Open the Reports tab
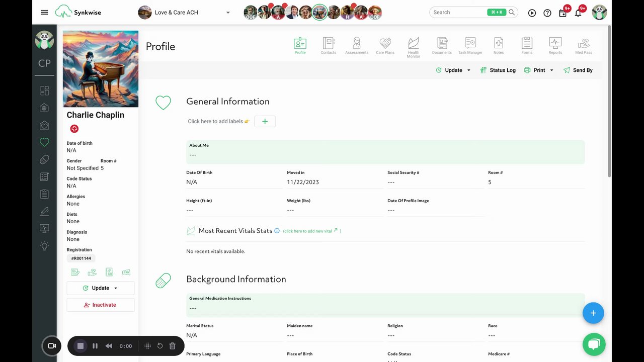Viewport: 644px width, 362px height. [555, 46]
